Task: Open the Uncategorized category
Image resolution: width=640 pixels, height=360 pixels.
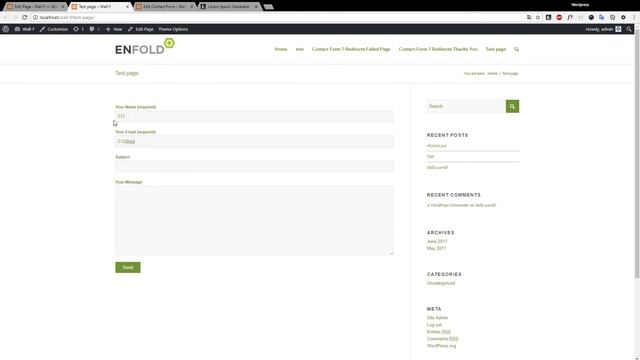Action: click(441, 283)
